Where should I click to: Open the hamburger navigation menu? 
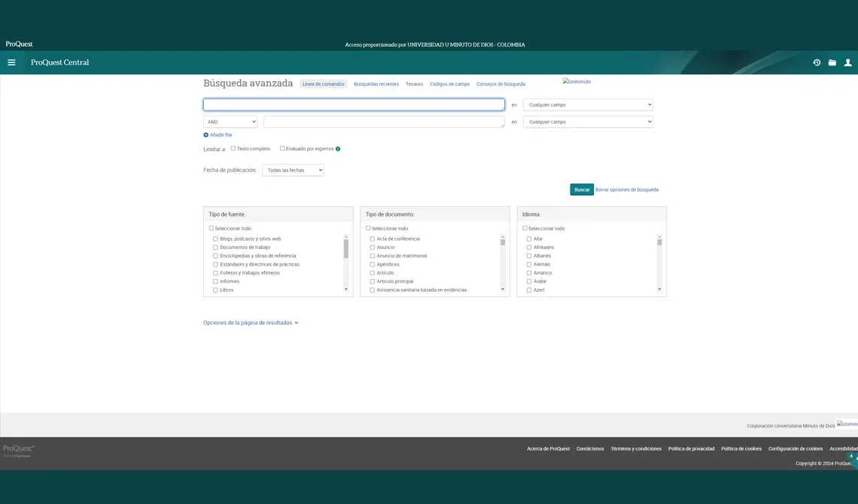pyautogui.click(x=11, y=62)
